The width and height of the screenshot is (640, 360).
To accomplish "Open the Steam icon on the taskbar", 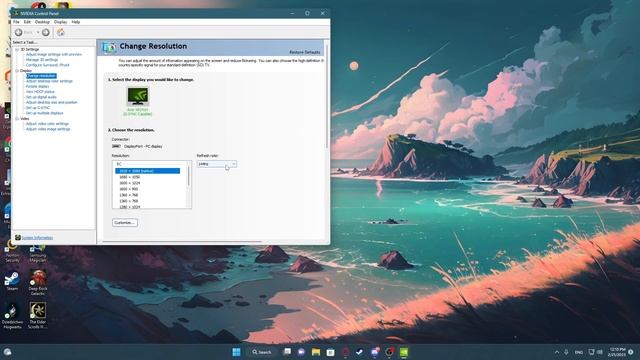I will (x=360, y=352).
